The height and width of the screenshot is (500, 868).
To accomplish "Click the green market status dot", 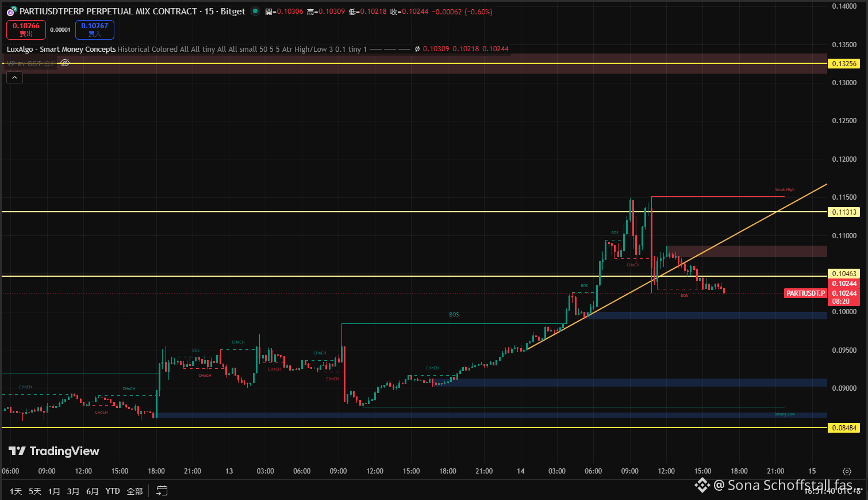I will [x=255, y=11].
